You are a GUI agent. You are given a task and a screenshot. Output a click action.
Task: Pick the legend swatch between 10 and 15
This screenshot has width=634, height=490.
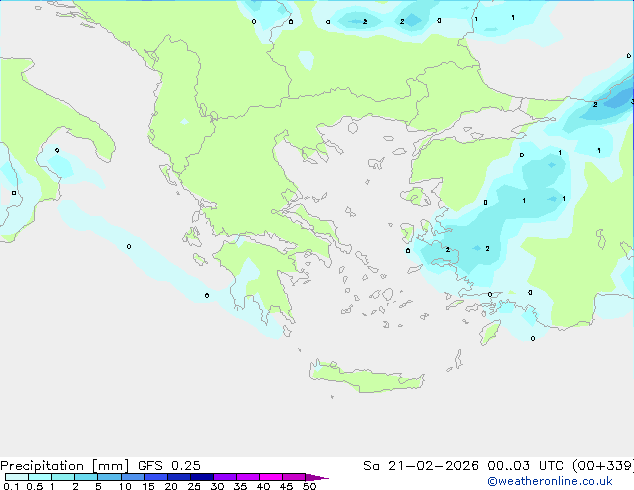[x=133, y=477]
